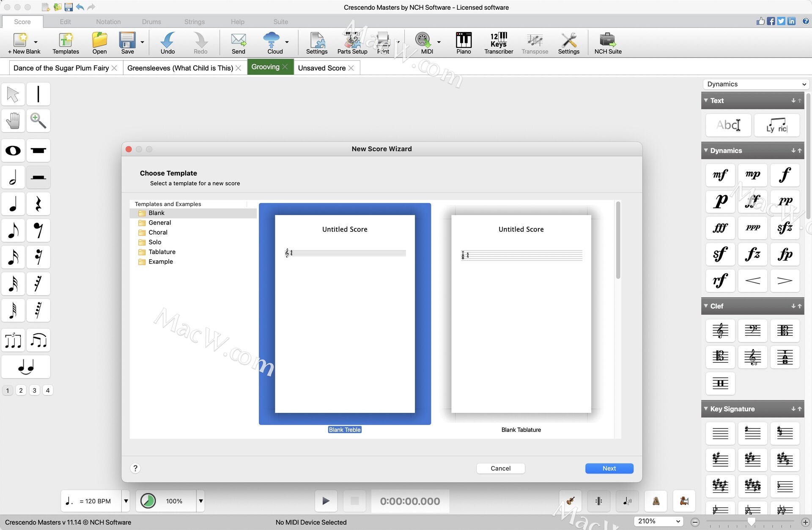Open the NCH Suite toolbox
This screenshot has width=812, height=530.
click(608, 43)
